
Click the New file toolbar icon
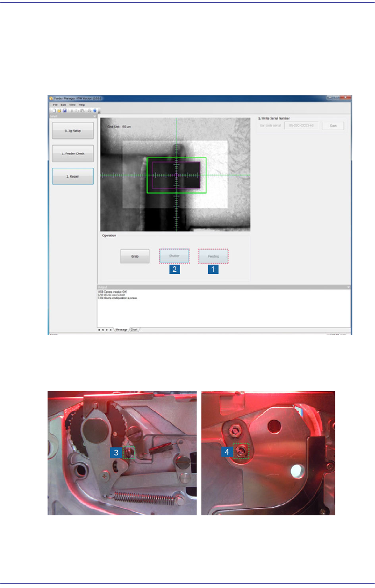click(54, 111)
